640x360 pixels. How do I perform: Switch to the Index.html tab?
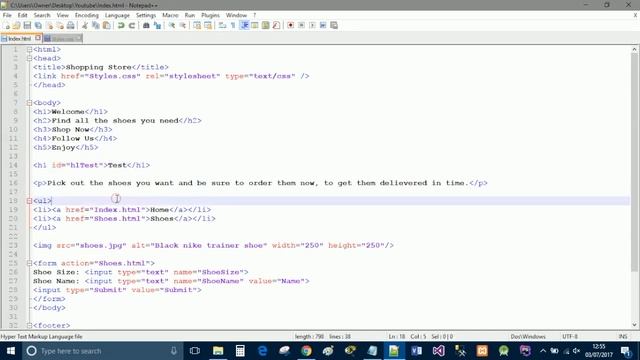19,38
